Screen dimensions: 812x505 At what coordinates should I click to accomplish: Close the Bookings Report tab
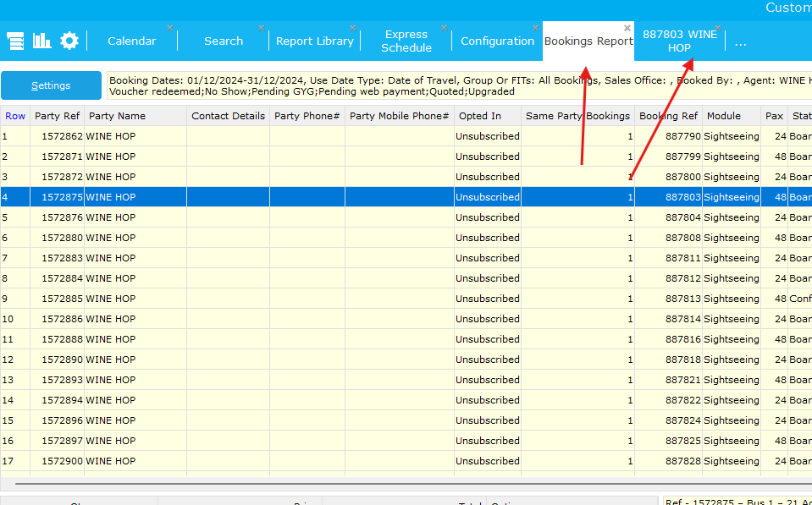click(x=627, y=28)
